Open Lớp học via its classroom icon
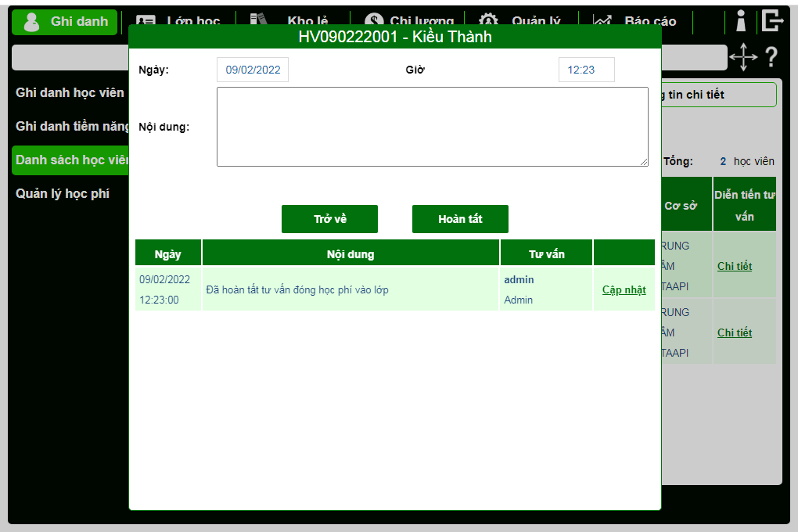This screenshot has width=798, height=532. (x=147, y=21)
